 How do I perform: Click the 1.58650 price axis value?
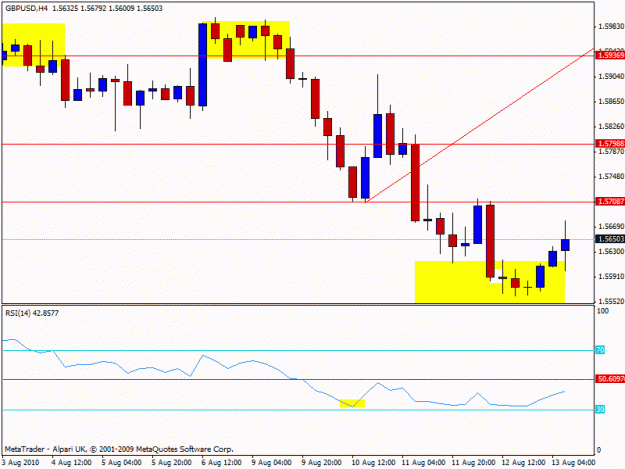(611, 101)
